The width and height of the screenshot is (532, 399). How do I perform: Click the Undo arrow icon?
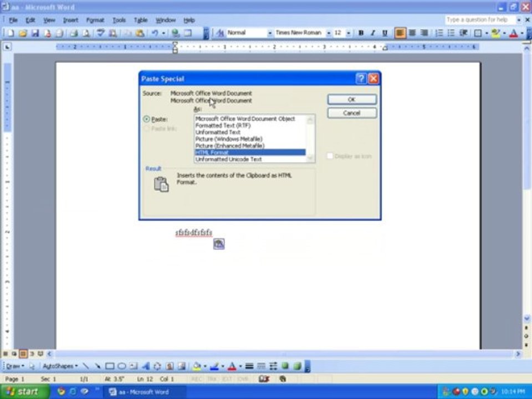[x=155, y=33]
